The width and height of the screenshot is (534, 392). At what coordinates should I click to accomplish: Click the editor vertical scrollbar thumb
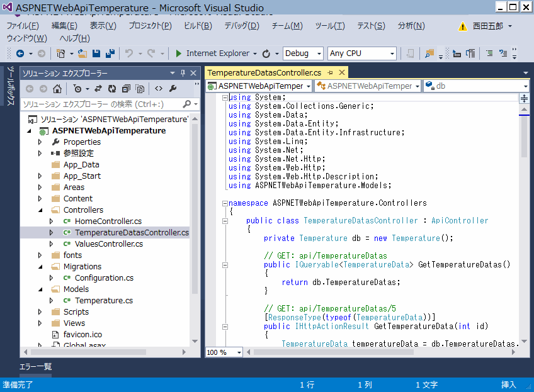coord(524,137)
